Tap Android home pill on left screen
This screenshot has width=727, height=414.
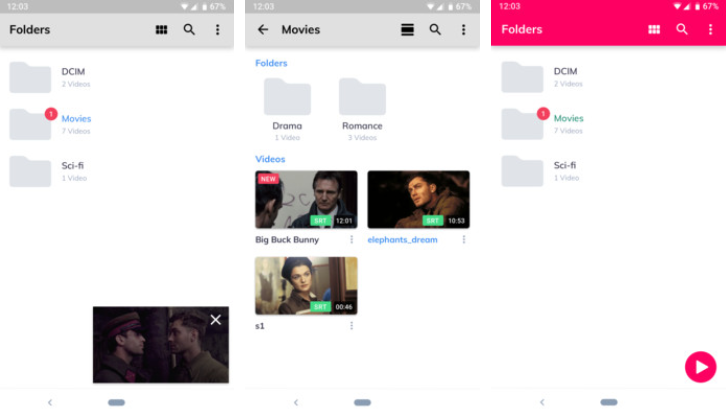pyautogui.click(x=116, y=402)
